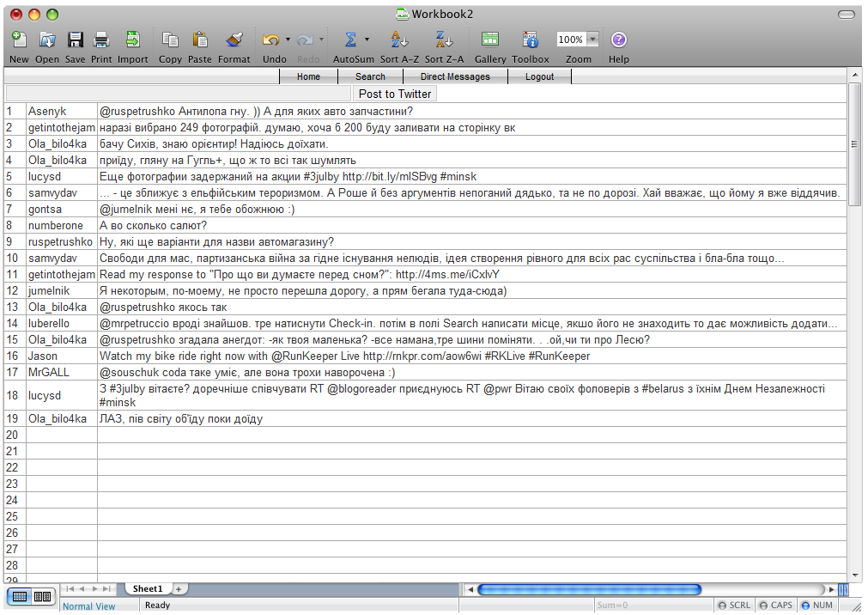This screenshot has width=868, height=615.
Task: Open a file with the Open icon
Action: pyautogui.click(x=47, y=40)
